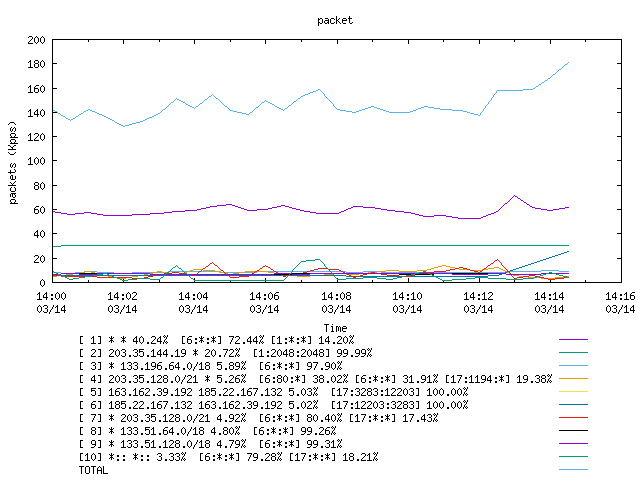Click y-axis value 60
Image resolution: width=640 pixels, height=480 pixels.
tap(39, 210)
